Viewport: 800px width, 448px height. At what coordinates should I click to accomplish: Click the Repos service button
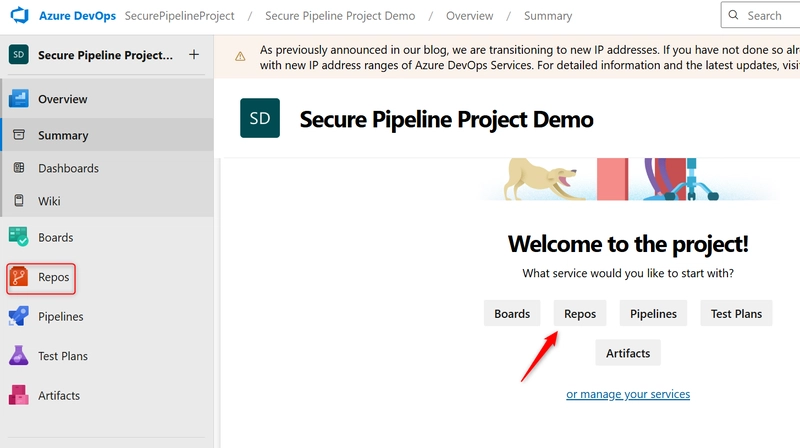coord(580,313)
